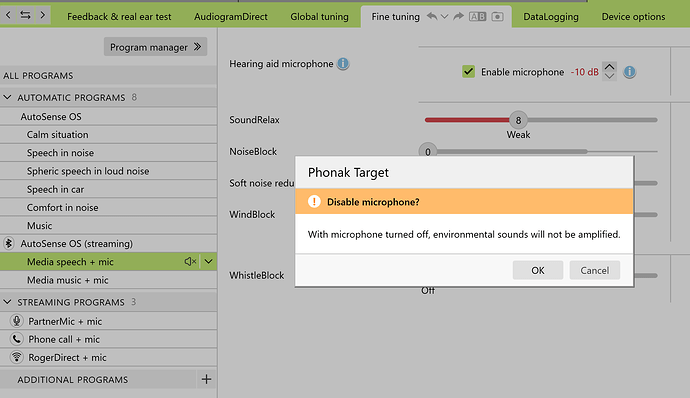Select the Fine tuning tab
The image size is (690, 398).
(395, 17)
